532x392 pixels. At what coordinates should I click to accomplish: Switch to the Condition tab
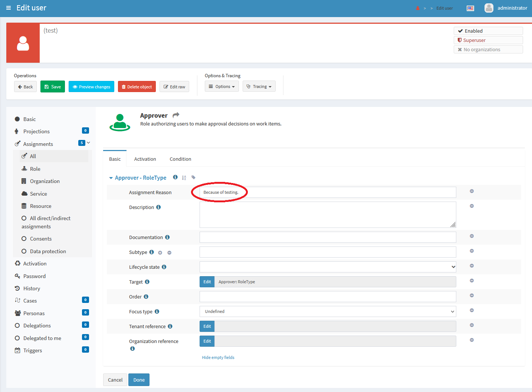click(x=180, y=159)
